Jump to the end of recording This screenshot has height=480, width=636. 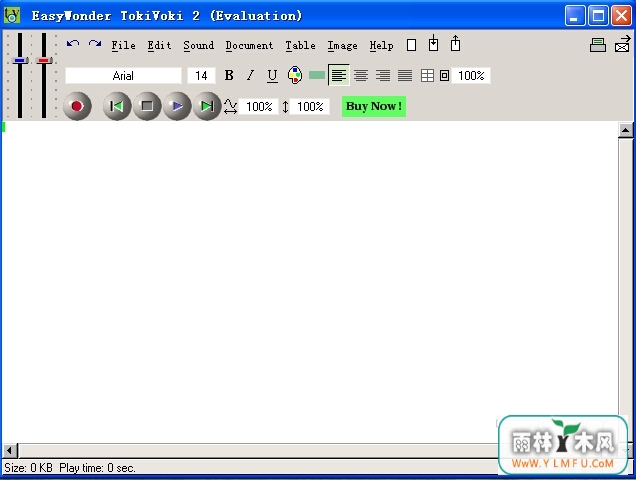pos(207,106)
